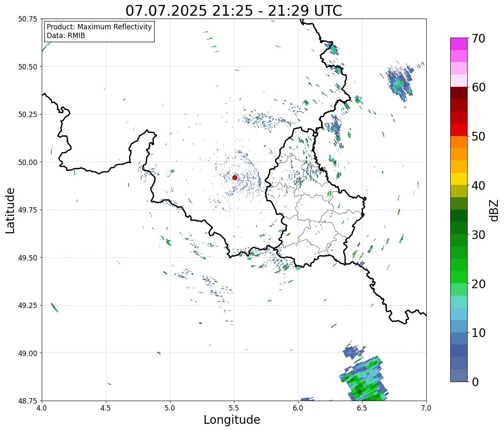Click the red radar station marker dot
504x430 pixels.
point(235,177)
